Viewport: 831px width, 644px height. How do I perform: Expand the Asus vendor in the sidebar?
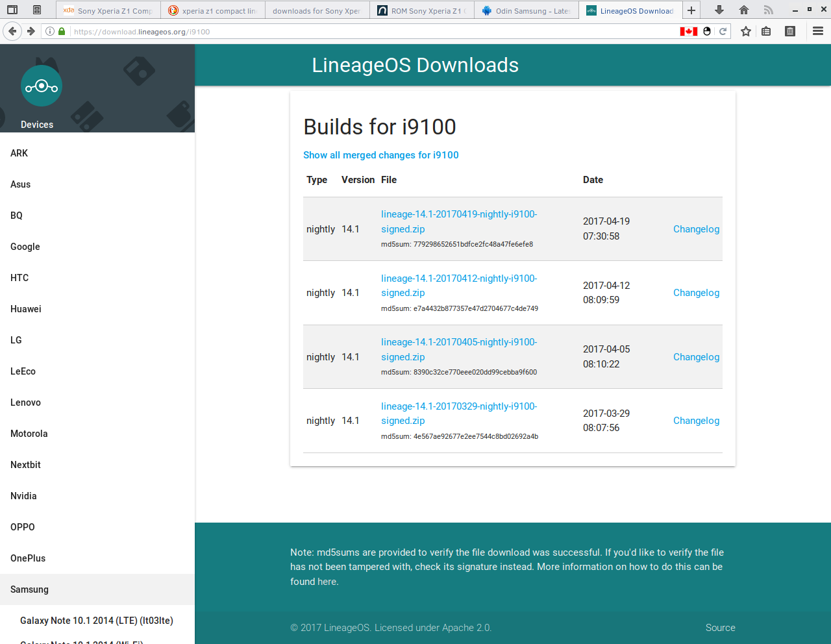[x=97, y=184]
